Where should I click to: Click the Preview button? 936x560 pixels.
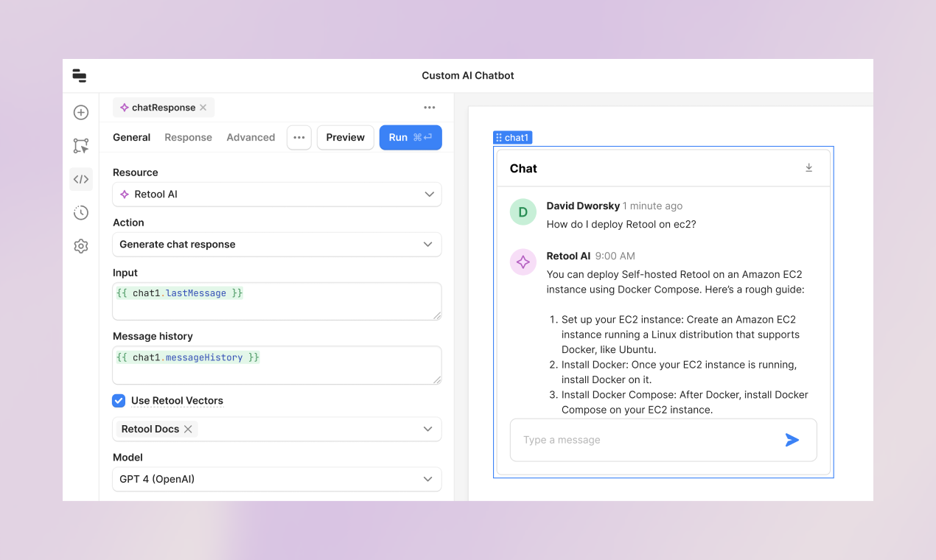pyautogui.click(x=346, y=138)
